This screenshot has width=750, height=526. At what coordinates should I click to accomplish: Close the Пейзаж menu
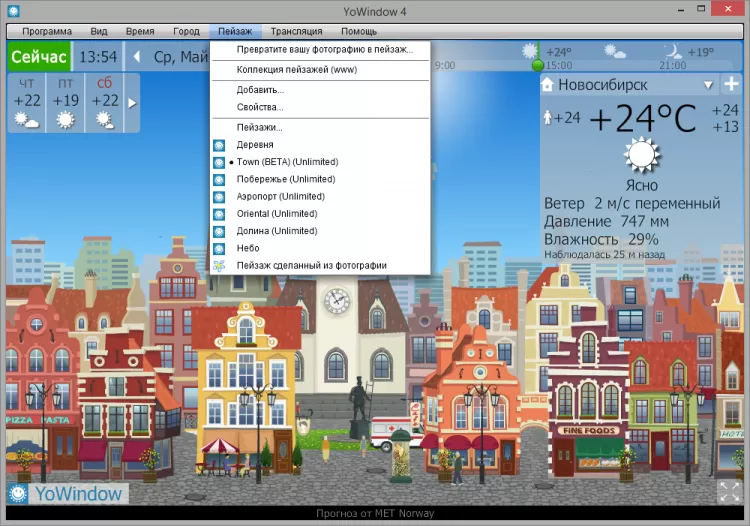(x=235, y=32)
